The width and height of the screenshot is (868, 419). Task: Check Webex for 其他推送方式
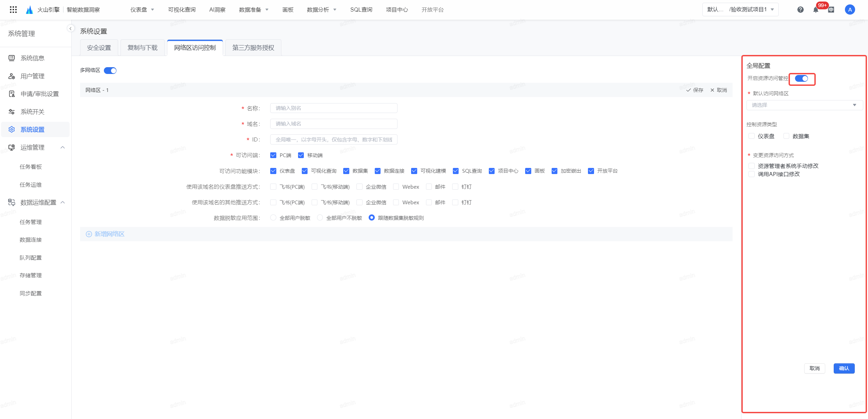396,202
